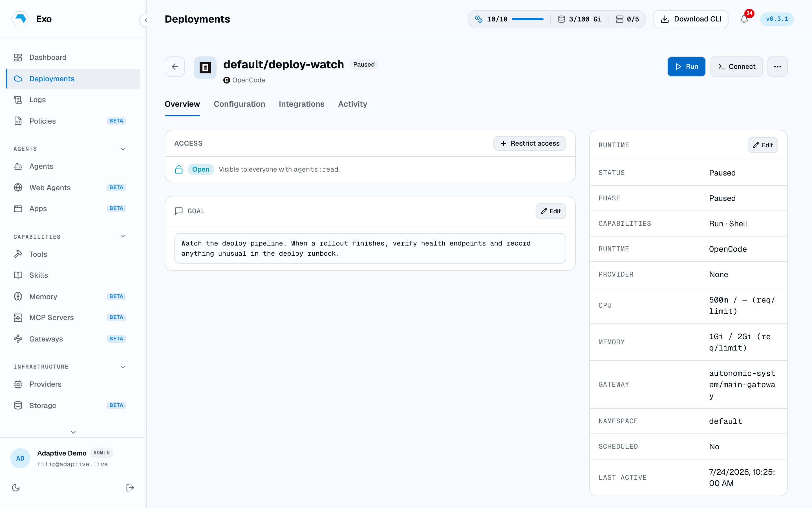This screenshot has height=508, width=812.
Task: Click the 10/10 agents quota icon
Action: click(479, 19)
